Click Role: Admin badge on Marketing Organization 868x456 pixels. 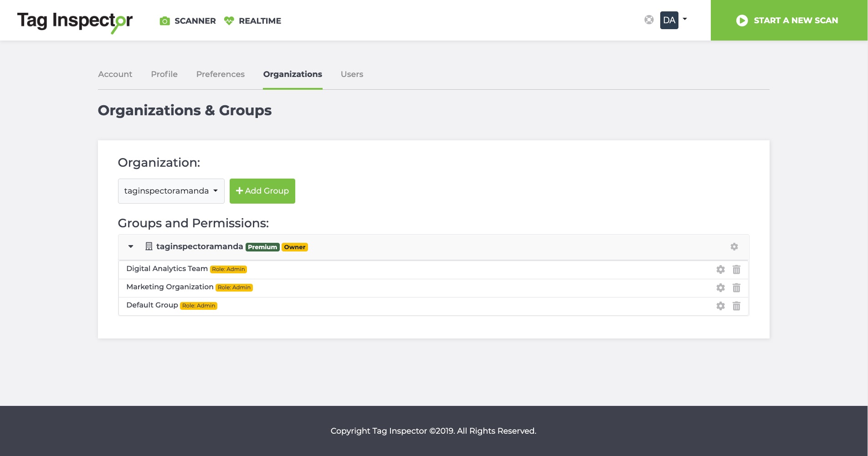234,287
